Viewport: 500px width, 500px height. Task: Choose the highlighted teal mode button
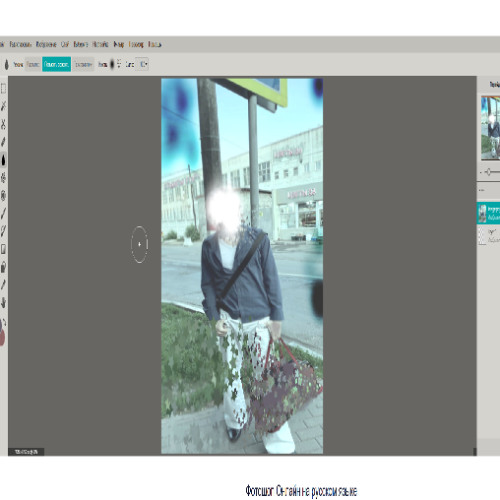[x=56, y=64]
